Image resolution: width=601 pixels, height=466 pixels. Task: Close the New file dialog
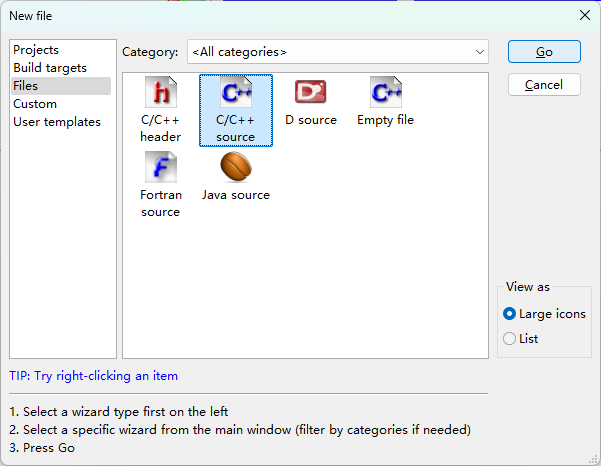pos(585,15)
